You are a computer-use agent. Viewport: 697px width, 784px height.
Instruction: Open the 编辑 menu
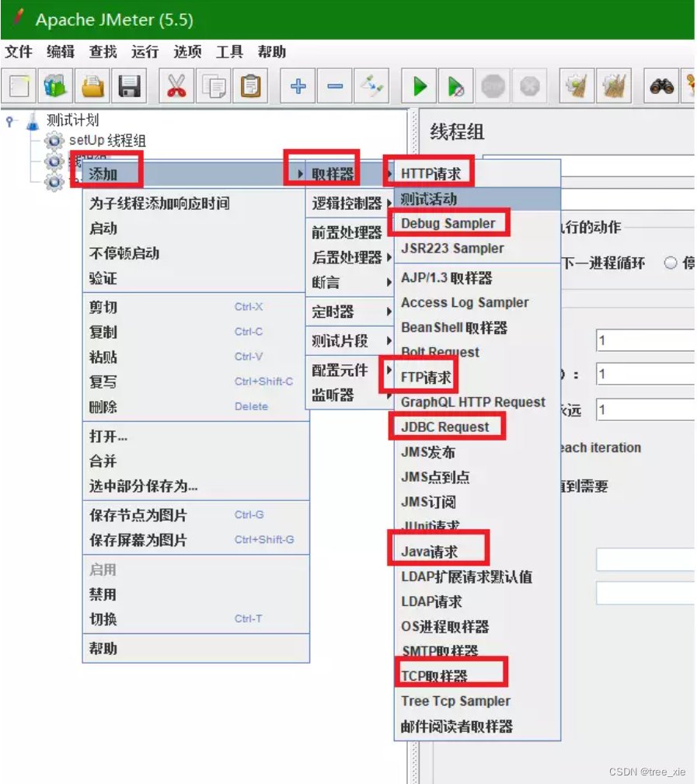click(x=61, y=51)
